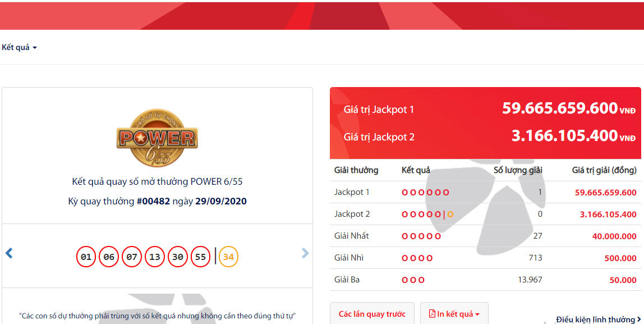Select winning number ball 13
Viewport: 644px width, 324px height.
(155, 257)
